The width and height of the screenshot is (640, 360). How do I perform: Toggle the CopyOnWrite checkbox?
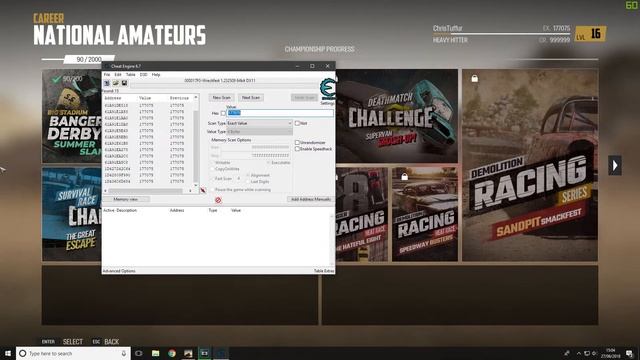[x=212, y=169]
